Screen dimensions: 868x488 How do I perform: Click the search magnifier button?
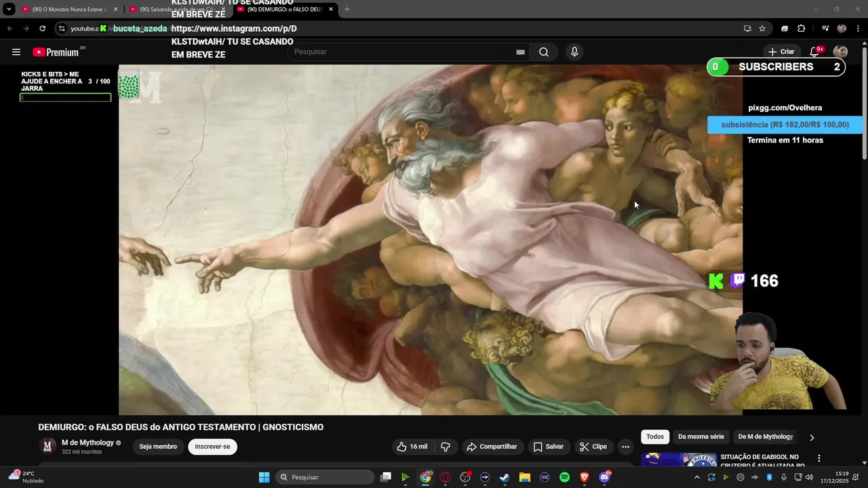coord(544,52)
